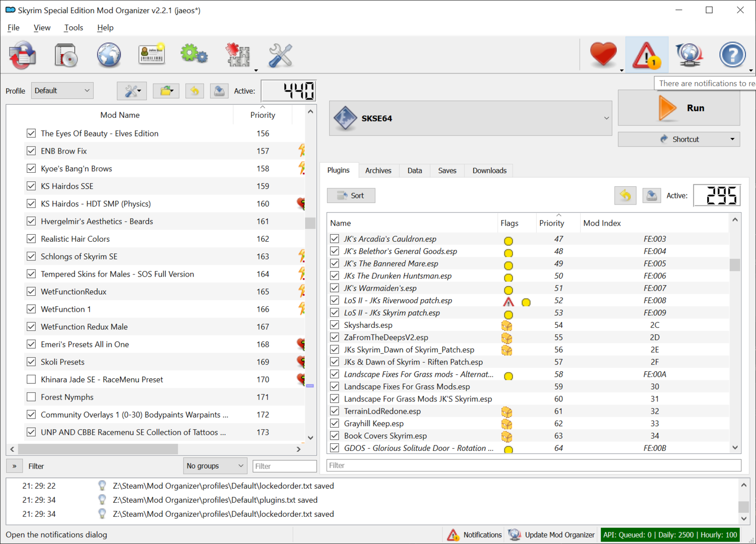Click the box flag icon for Skyshards.esp
Viewport: 756px width, 544px height.
pos(507,325)
